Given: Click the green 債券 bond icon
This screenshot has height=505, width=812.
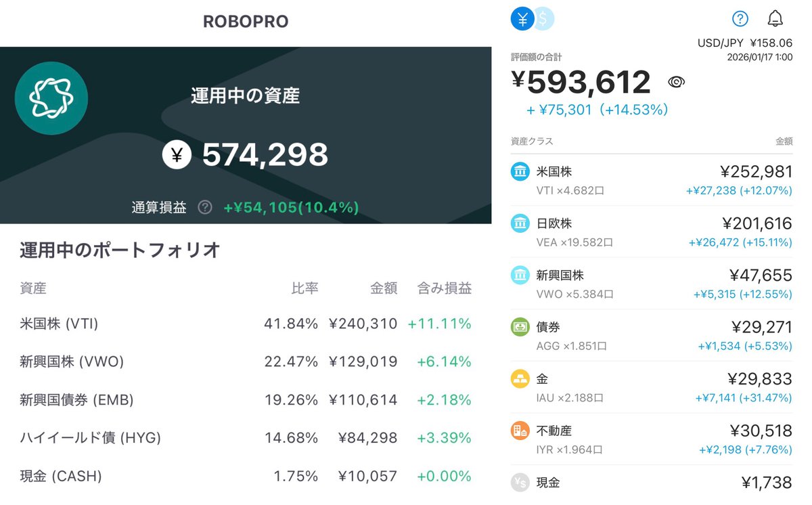Looking at the screenshot, I should click(520, 327).
